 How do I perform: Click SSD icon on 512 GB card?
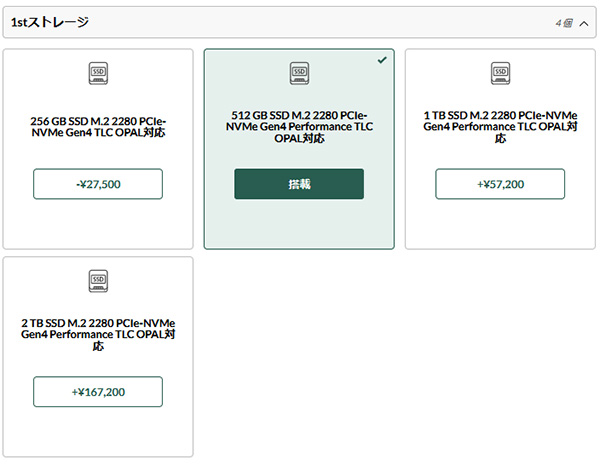coord(299,73)
